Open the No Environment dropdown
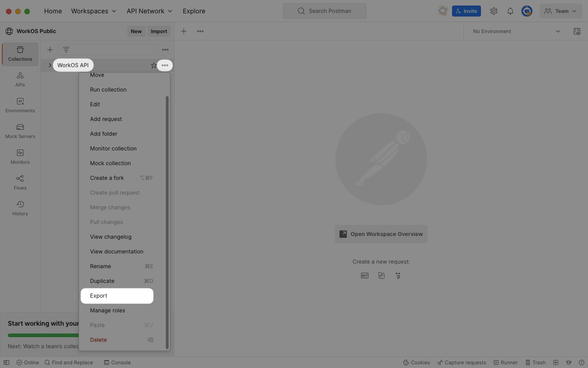The image size is (588, 368). pyautogui.click(x=516, y=31)
